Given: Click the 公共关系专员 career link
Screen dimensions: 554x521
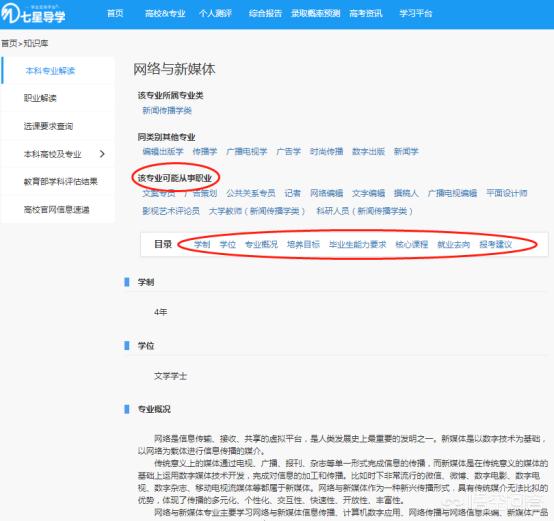Looking at the screenshot, I should pos(251,193).
